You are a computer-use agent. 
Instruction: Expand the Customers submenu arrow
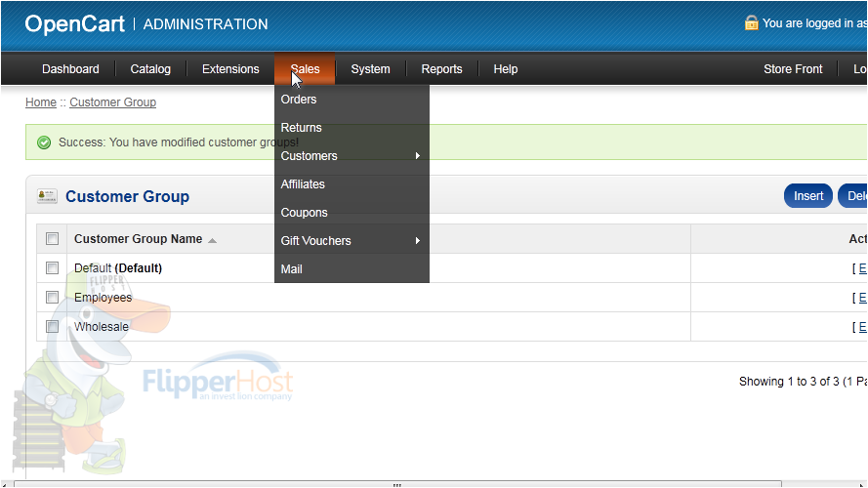418,156
